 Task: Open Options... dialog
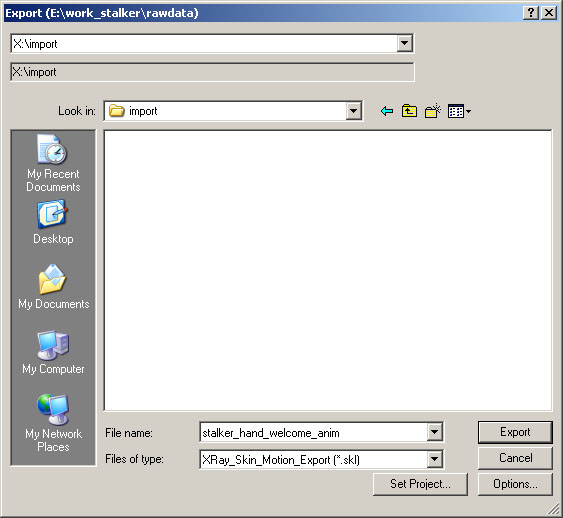(515, 484)
